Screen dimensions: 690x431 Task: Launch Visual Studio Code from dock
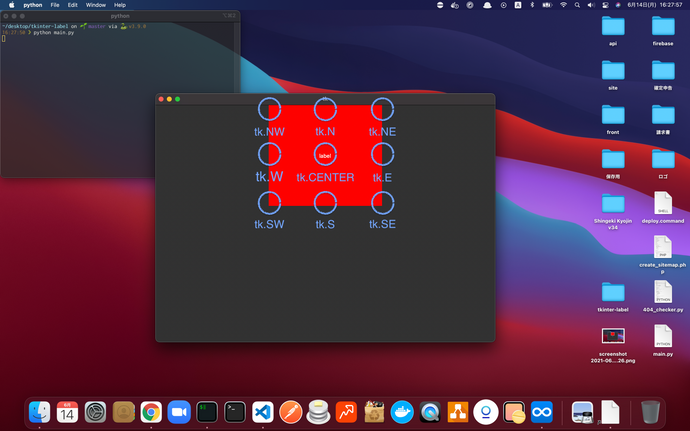coord(263,411)
